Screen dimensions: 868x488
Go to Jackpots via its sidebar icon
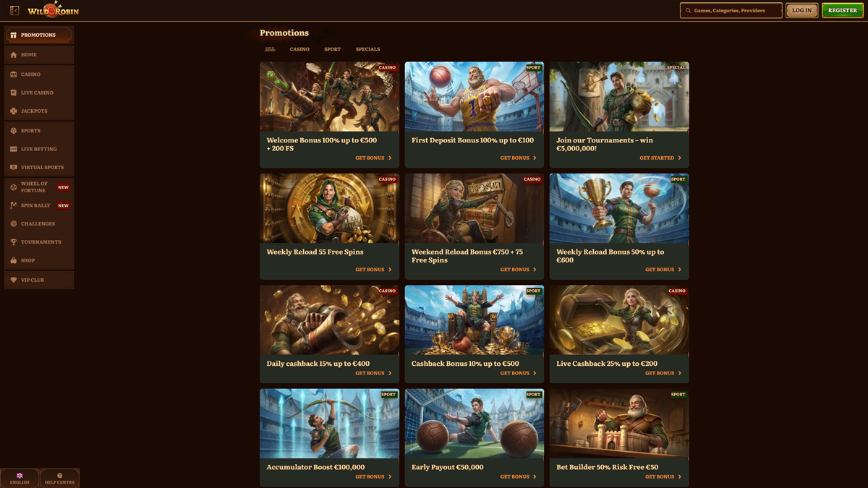14,111
